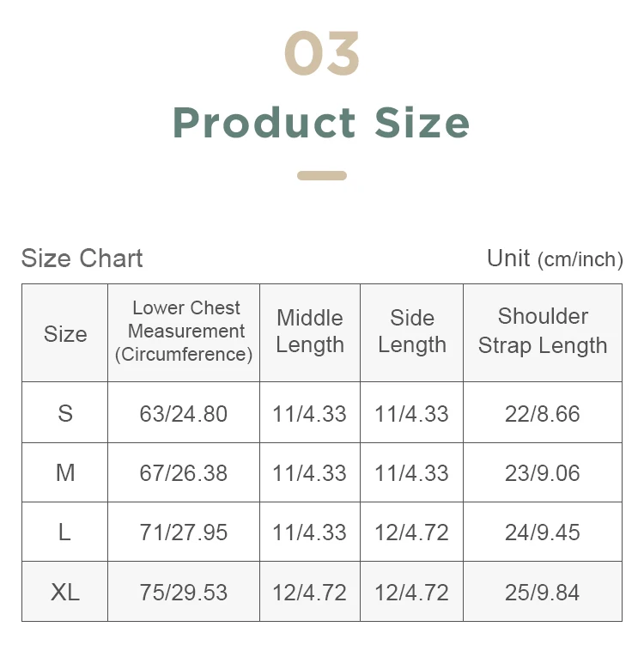
Task: Select the Shoulder Strap Length header
Action: (542, 332)
